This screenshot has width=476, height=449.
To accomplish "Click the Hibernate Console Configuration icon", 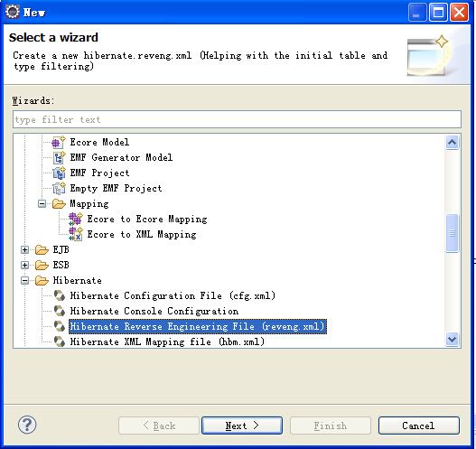I will pyautogui.click(x=60, y=311).
